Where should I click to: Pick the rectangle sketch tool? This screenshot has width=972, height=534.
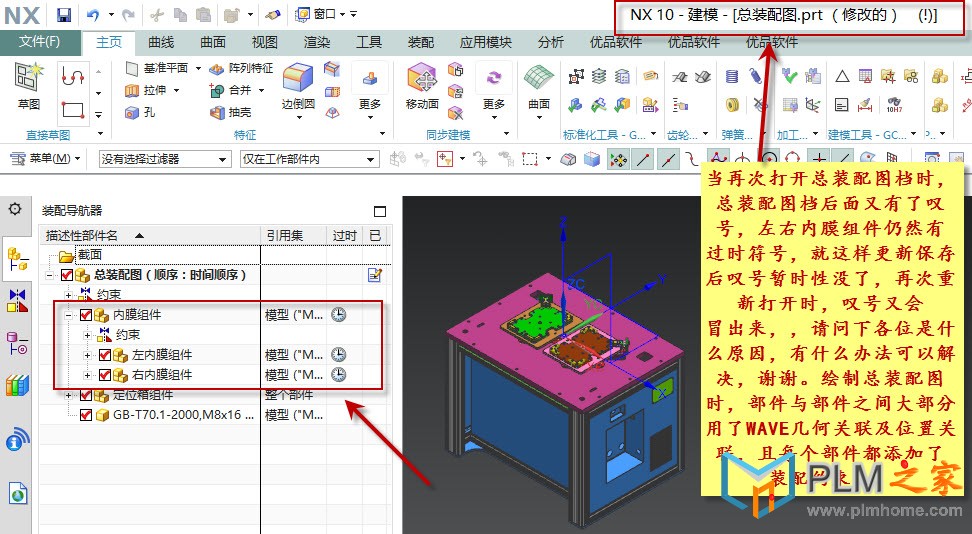coord(73,110)
